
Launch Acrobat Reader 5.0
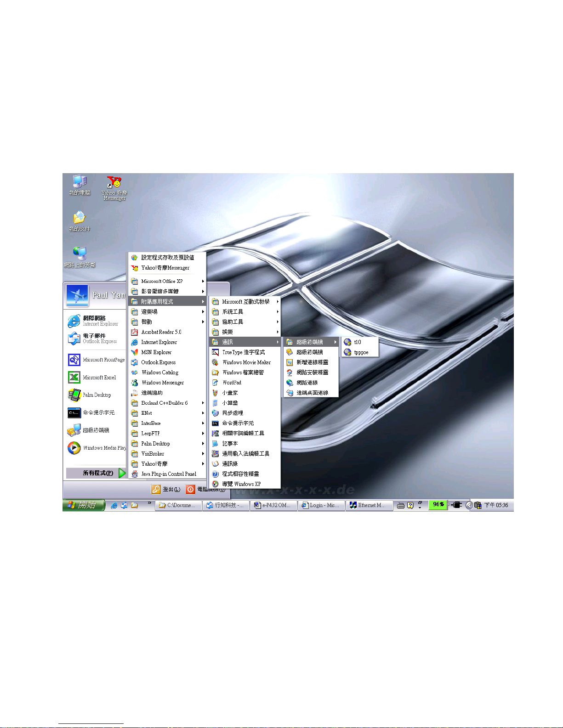point(167,332)
